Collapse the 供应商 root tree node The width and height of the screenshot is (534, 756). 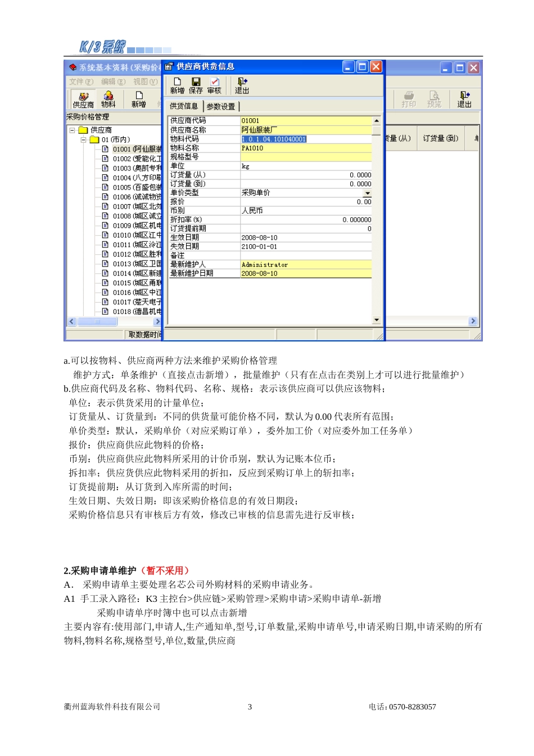[72, 130]
